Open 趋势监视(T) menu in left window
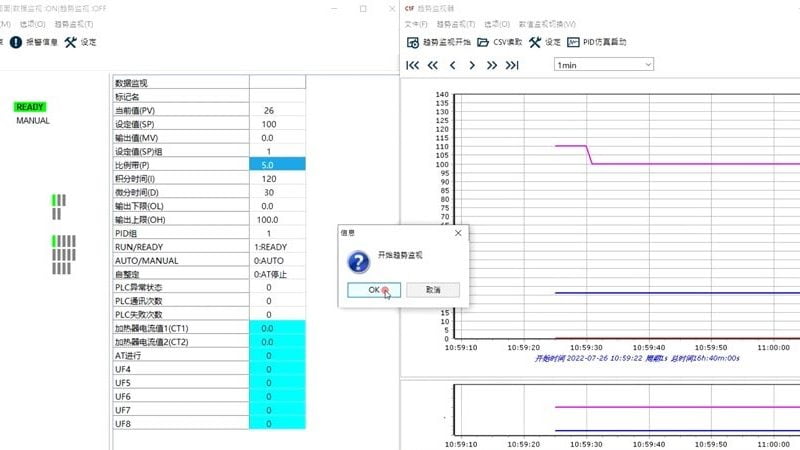Viewport: 800px width, 450px height. (74, 24)
